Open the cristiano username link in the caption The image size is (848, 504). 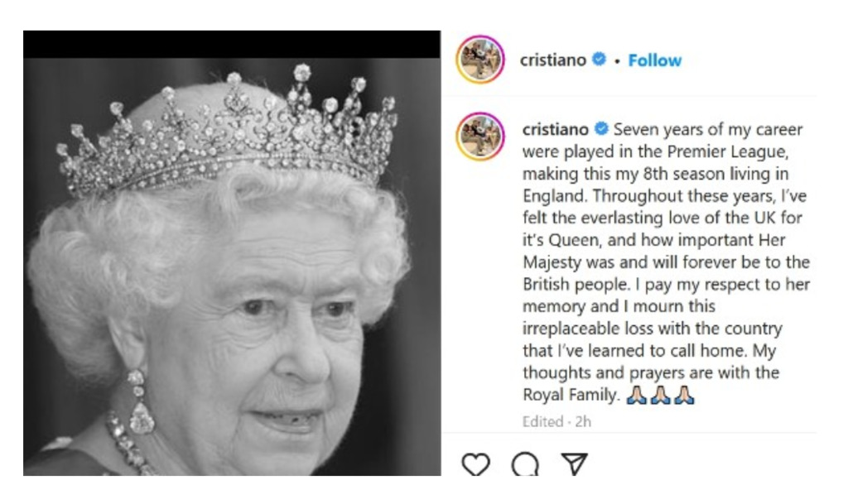556,130
